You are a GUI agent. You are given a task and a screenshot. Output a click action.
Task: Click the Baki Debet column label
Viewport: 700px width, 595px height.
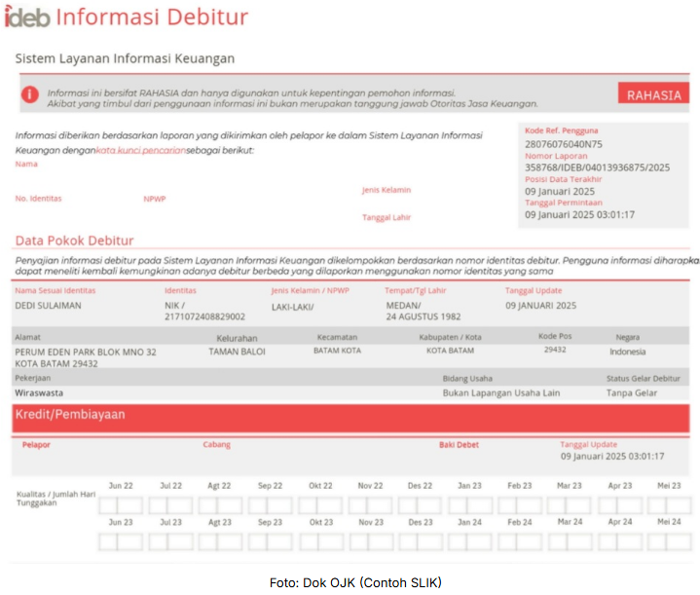click(x=459, y=445)
